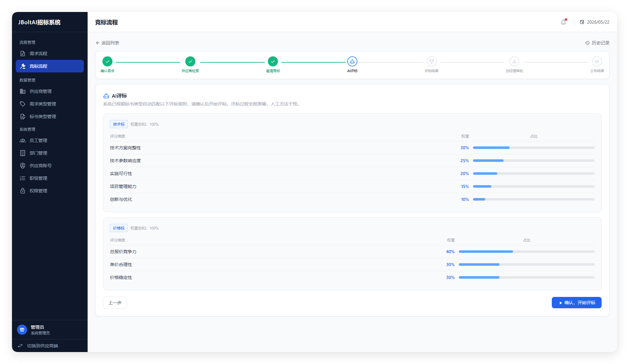Viewport: 629px width, 364px height.
Task: Go to 职级管理
Action: (50, 178)
